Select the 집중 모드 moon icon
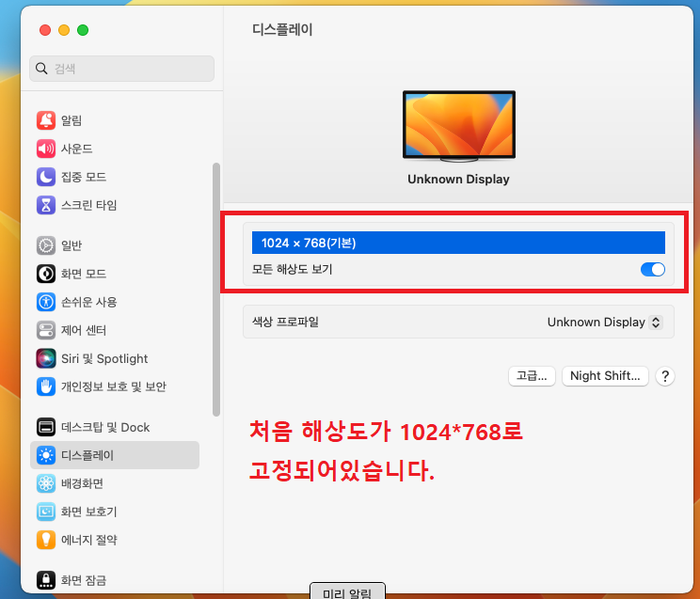 click(x=46, y=177)
